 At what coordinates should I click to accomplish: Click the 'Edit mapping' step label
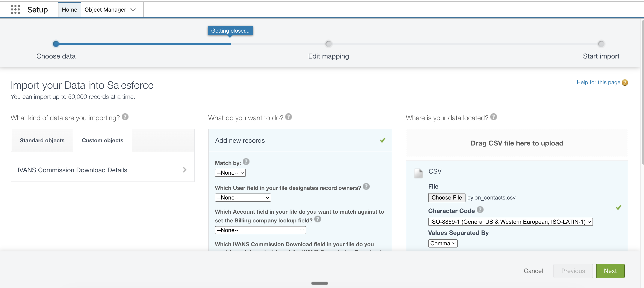(x=328, y=56)
